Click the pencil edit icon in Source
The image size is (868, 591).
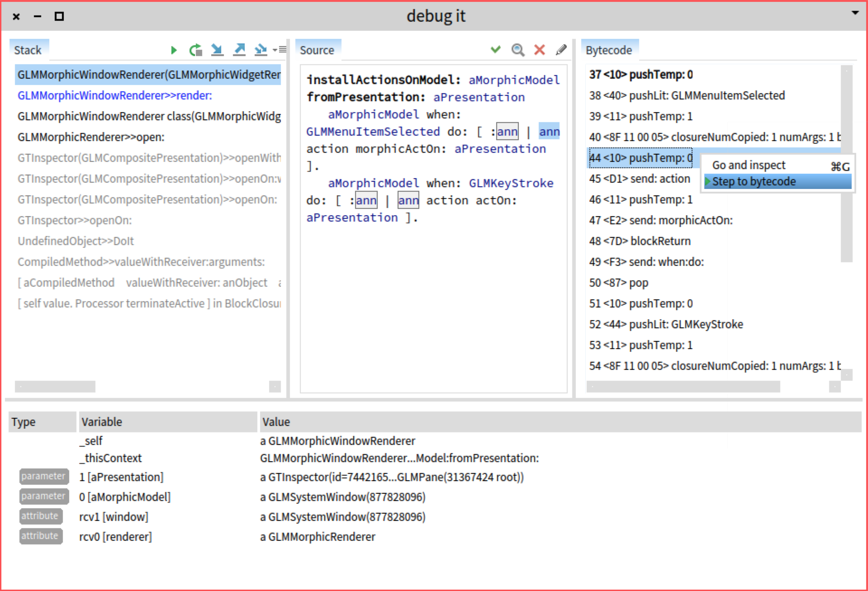tap(561, 50)
